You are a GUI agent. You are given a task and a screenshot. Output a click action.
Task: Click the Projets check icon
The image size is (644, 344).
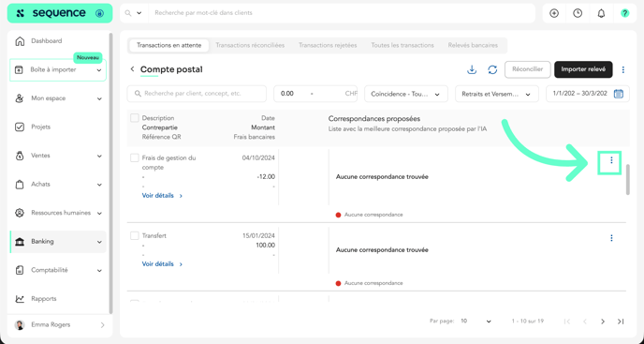20,127
